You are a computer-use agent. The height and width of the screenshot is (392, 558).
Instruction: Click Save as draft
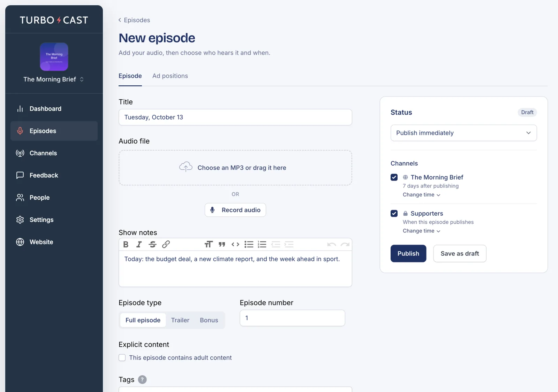(460, 254)
